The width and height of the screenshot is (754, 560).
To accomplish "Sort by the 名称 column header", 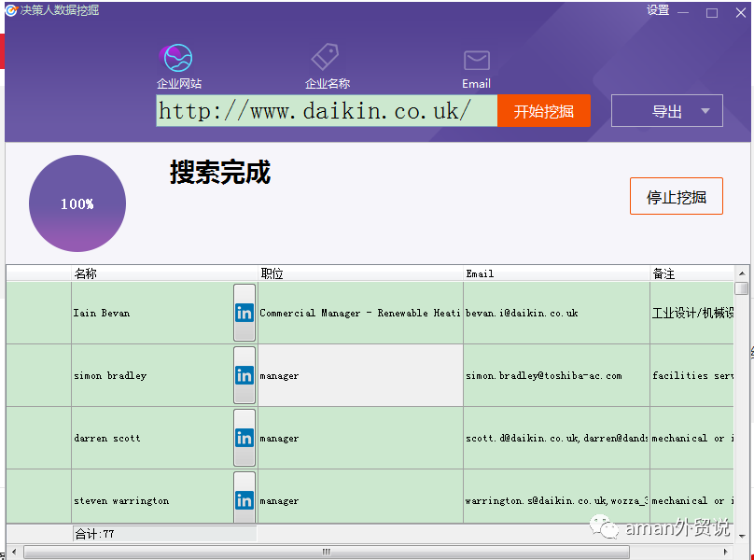I will pyautogui.click(x=164, y=273).
